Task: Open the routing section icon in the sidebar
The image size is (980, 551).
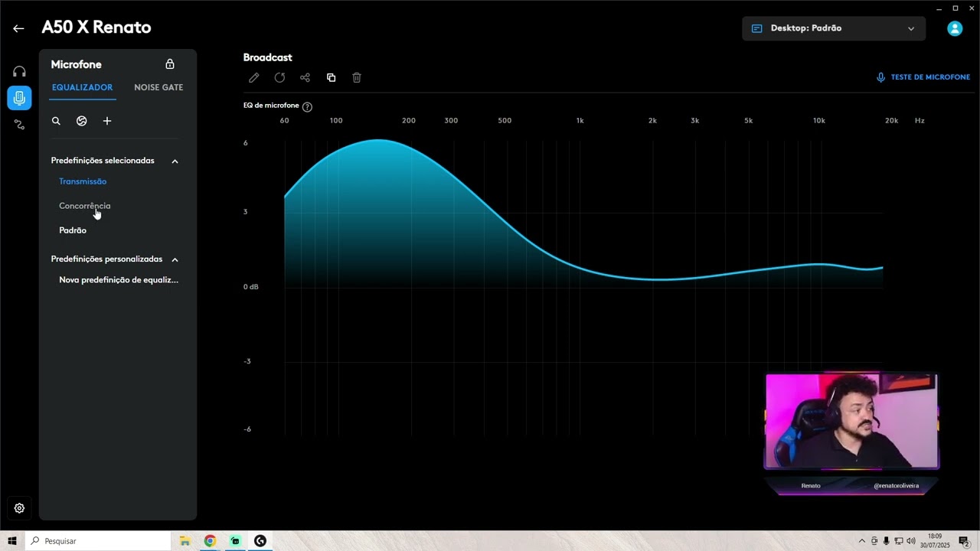Action: pyautogui.click(x=19, y=124)
